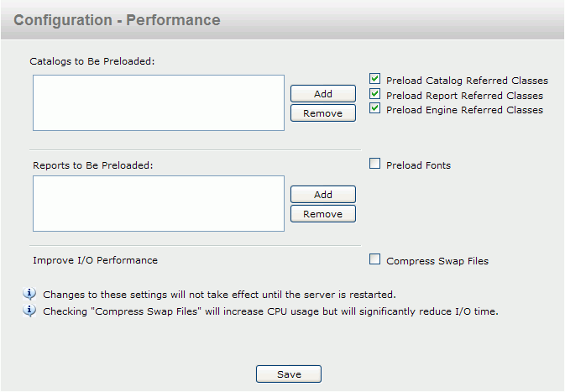The height and width of the screenshot is (392, 565).
Task: Remove a report from the preload list
Action: click(323, 214)
